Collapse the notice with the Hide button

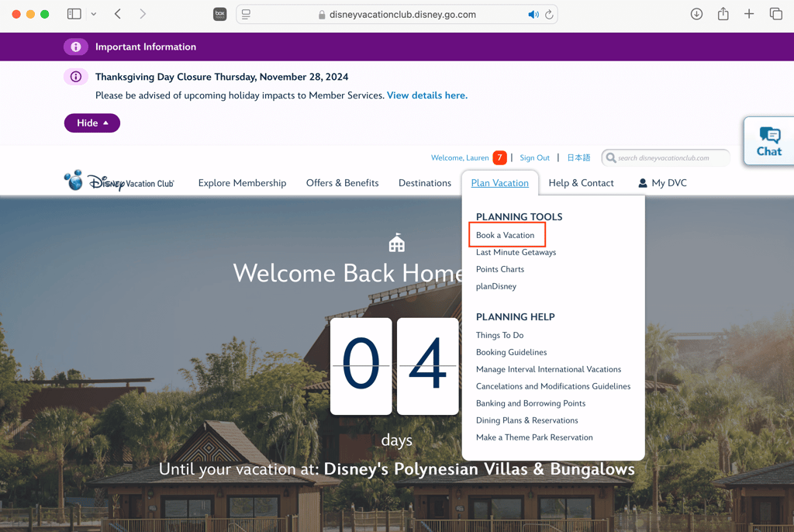click(92, 123)
